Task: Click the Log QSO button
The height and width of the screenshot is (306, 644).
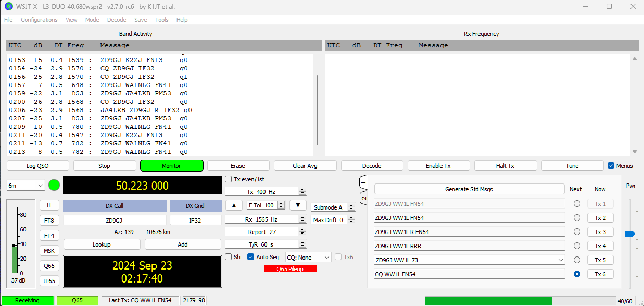Action: (x=37, y=166)
